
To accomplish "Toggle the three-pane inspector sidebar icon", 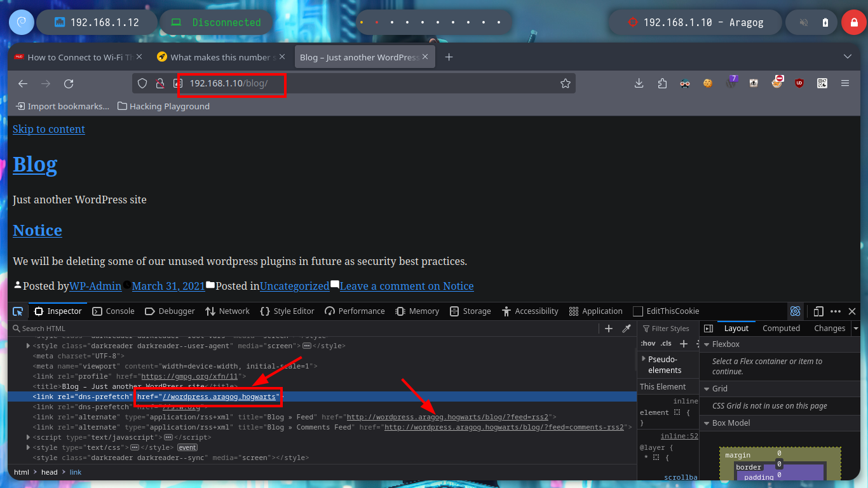I will tap(709, 329).
